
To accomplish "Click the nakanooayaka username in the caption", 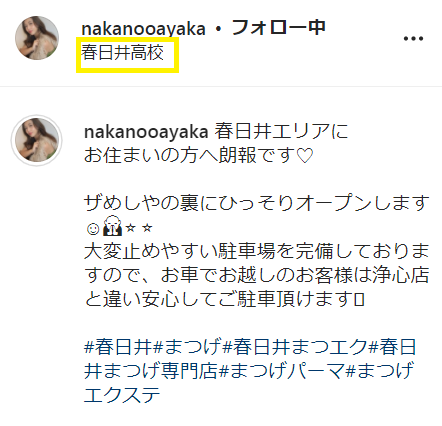I will coord(146,132).
